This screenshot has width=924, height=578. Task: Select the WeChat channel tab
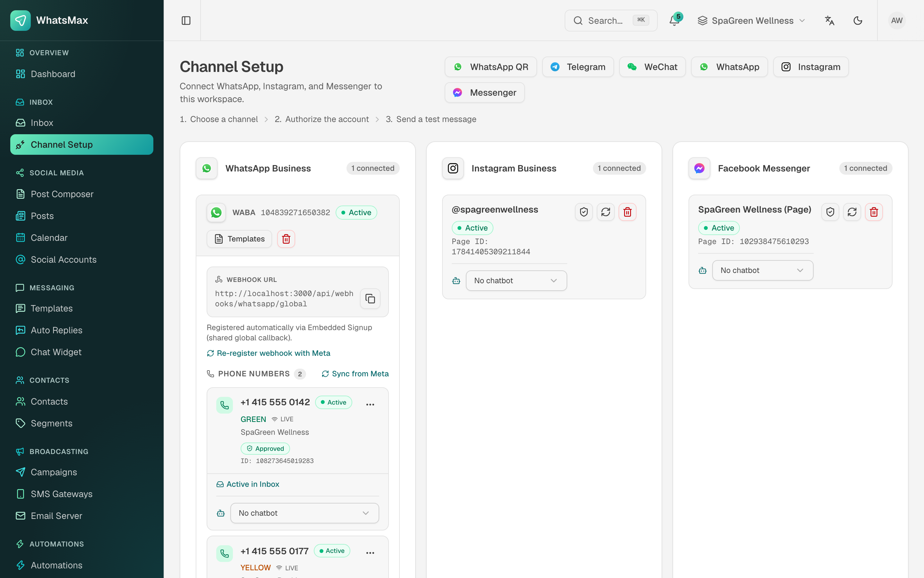pos(652,67)
